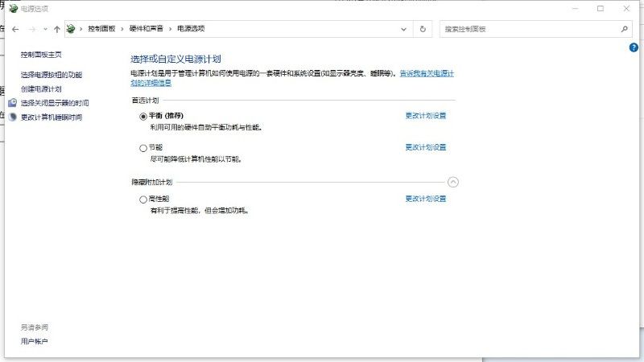Click the power options icon in address bar
The width and height of the screenshot is (644, 362).
pyautogui.click(x=71, y=29)
